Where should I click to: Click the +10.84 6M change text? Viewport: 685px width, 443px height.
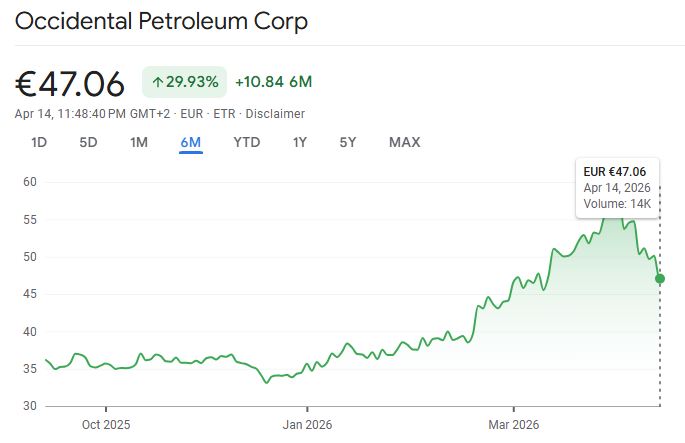[x=273, y=82]
